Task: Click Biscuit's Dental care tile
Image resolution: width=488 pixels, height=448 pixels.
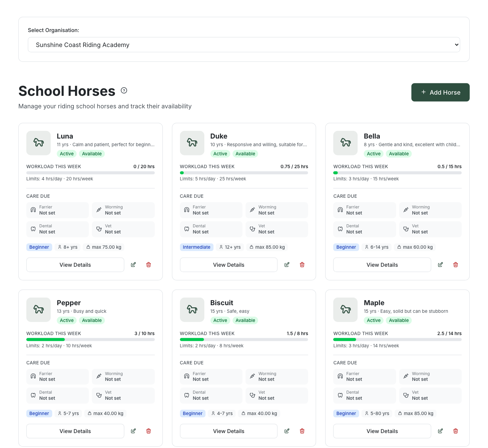Action: (211, 396)
